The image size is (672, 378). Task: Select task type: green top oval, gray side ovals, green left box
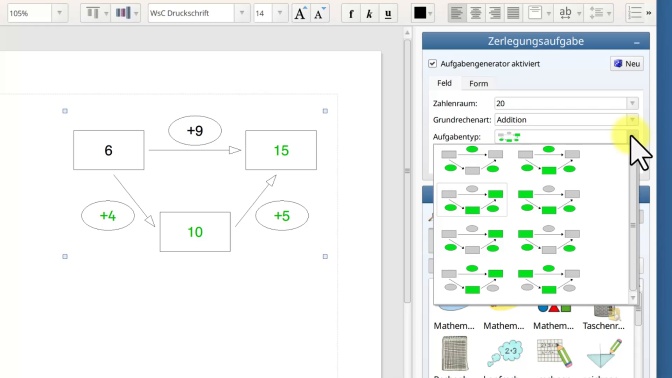coord(549,279)
